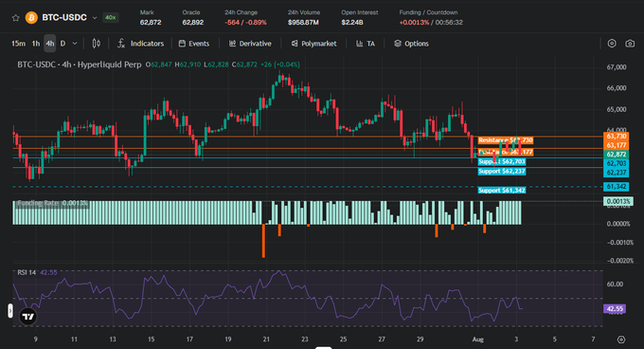Click the chart settings target icon
The width and height of the screenshot is (644, 349).
tap(612, 44)
